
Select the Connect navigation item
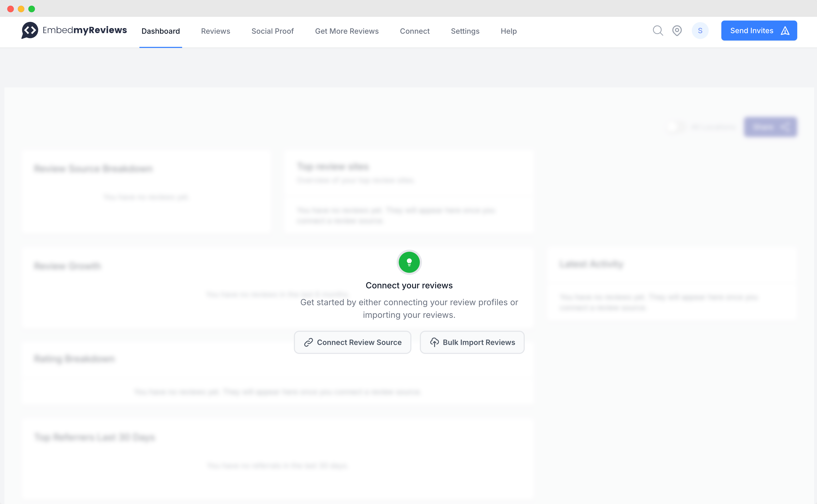(414, 31)
